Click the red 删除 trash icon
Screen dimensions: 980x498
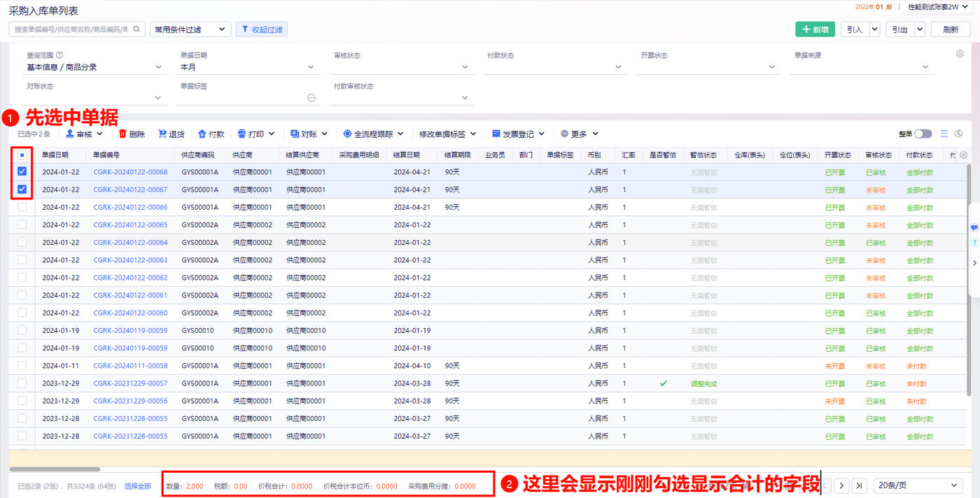pos(122,134)
